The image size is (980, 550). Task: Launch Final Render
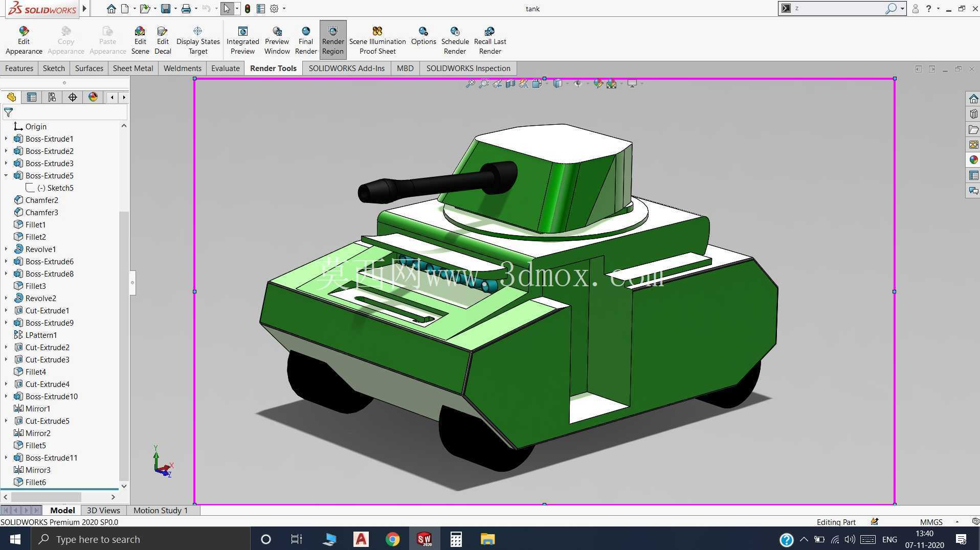pyautogui.click(x=305, y=40)
